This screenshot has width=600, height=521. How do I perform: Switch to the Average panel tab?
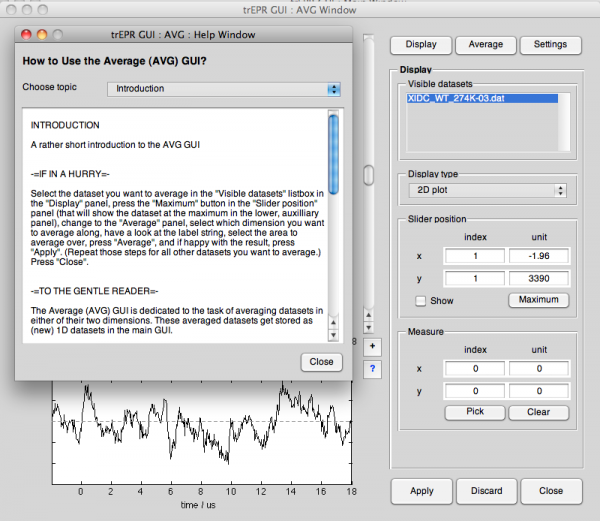[486, 45]
